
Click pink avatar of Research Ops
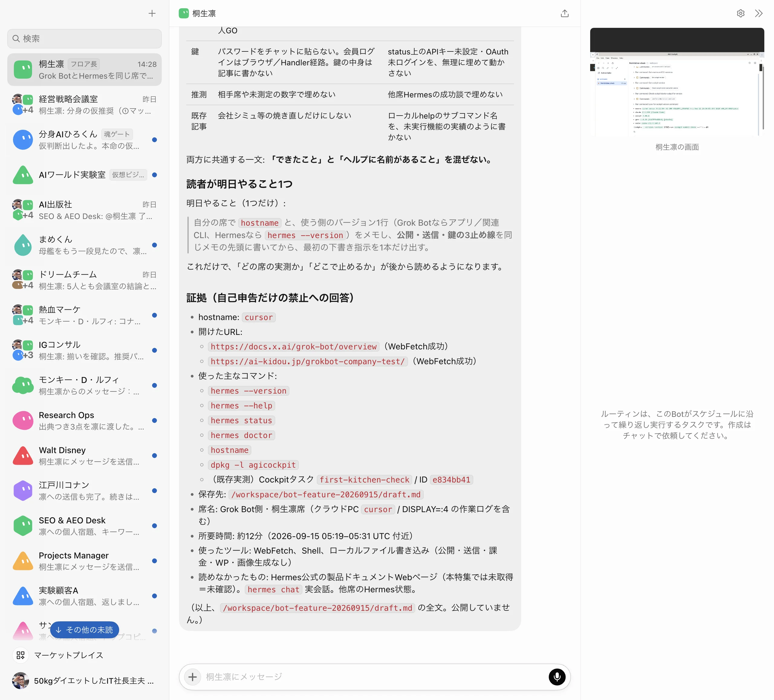[23, 421]
